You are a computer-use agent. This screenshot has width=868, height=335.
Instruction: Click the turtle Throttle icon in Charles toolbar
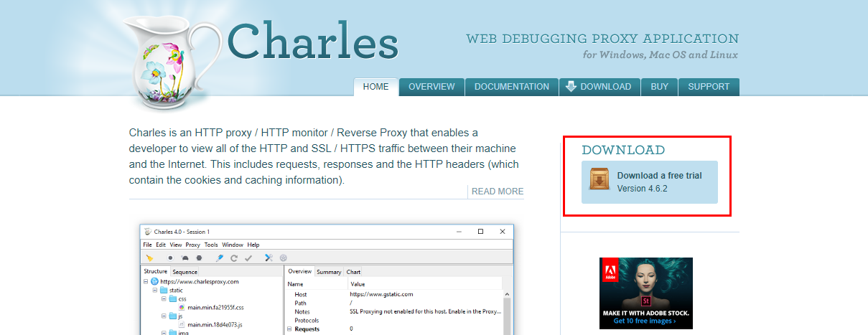(185, 258)
